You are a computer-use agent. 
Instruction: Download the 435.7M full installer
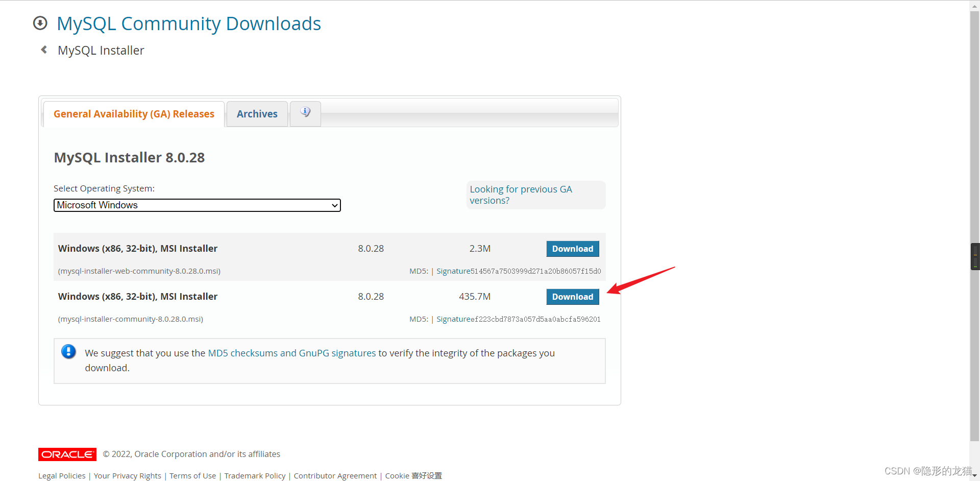573,297
